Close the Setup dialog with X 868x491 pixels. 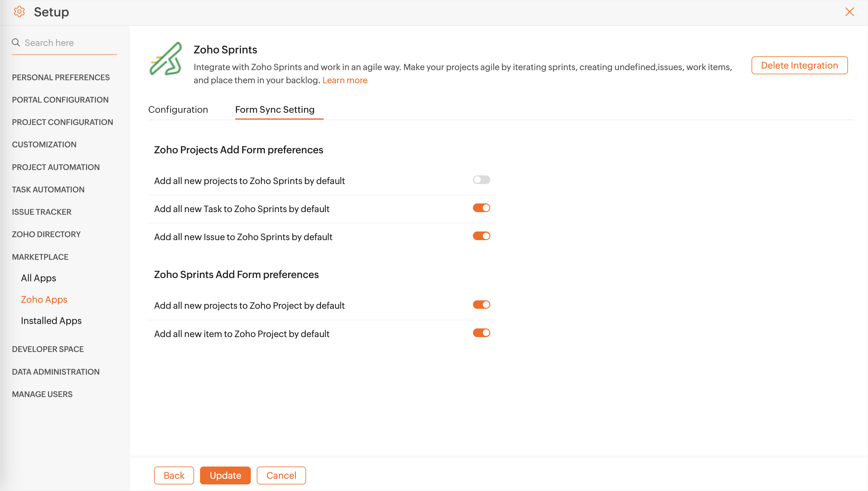click(849, 12)
